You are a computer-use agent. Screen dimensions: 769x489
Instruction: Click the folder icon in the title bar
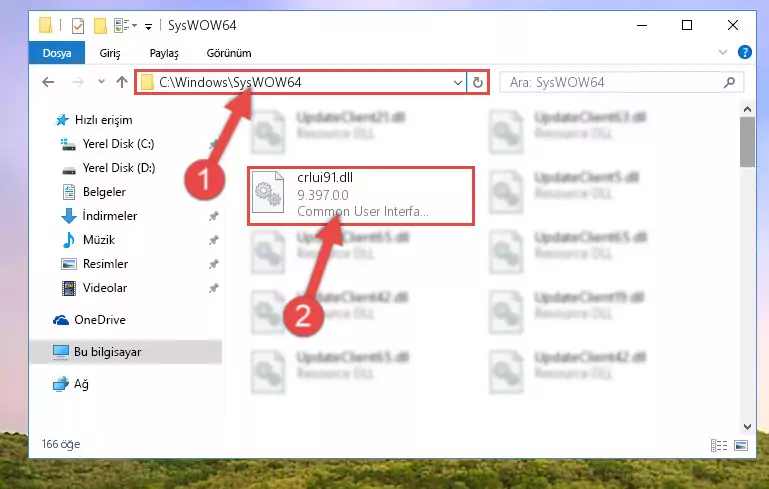(45, 25)
